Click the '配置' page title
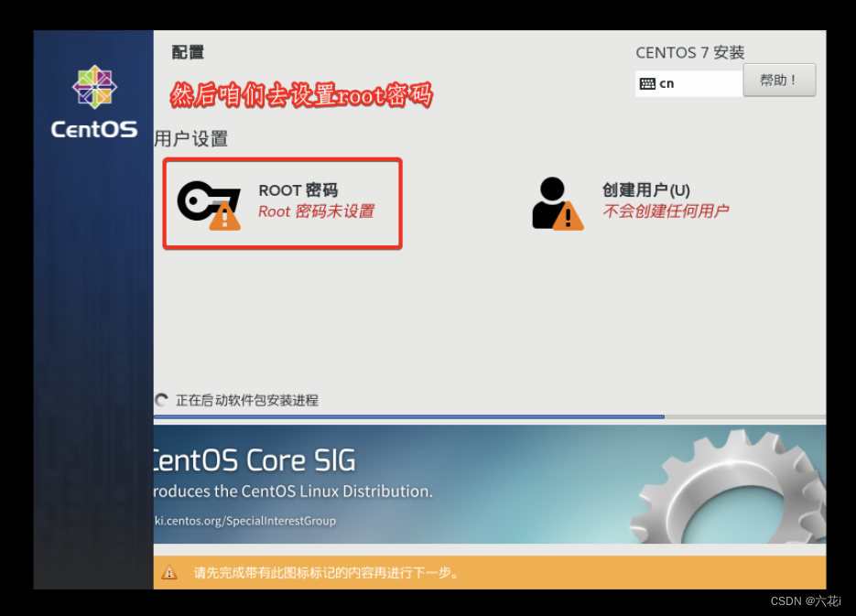 pyautogui.click(x=188, y=52)
